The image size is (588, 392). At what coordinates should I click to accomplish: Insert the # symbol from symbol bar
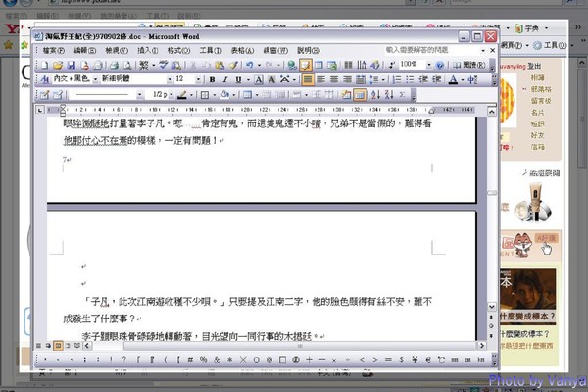pos(190,360)
